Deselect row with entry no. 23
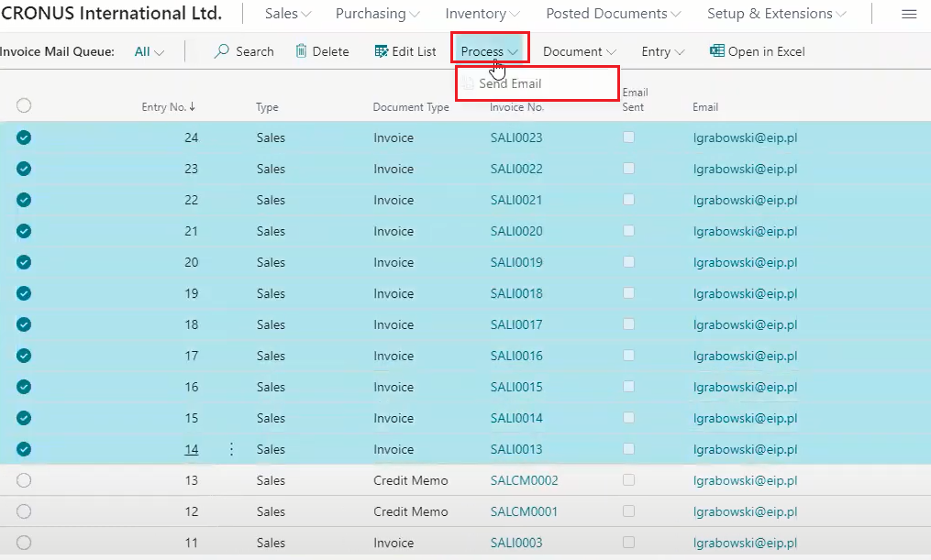Screen dimensions: 931x560 pos(24,169)
